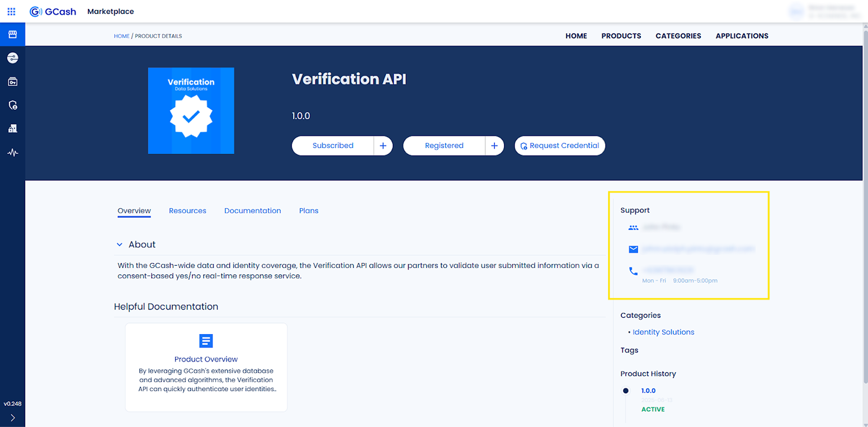This screenshot has height=427, width=868.
Task: Open HOME in top navigation
Action: click(x=576, y=36)
